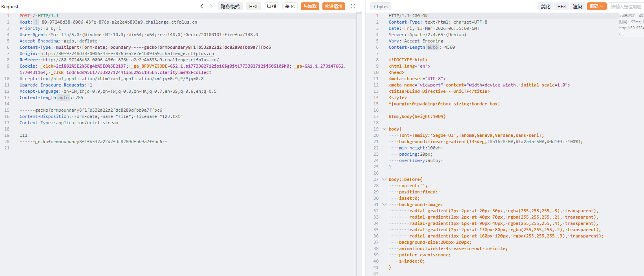Click the question mark badge after Host
Screen dimensions: 644x276
(x=37, y=22)
